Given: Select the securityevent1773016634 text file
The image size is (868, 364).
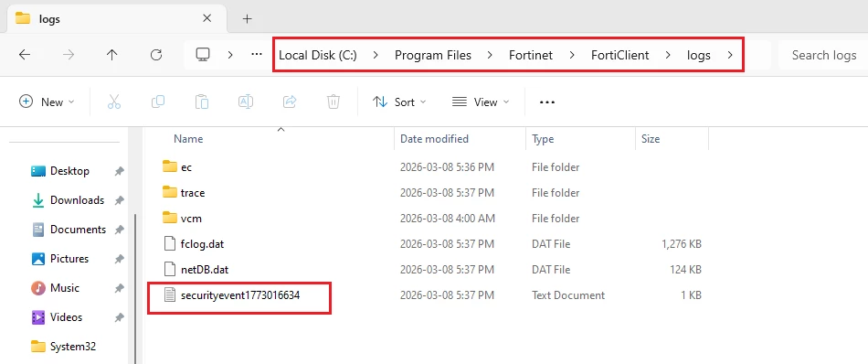Looking at the screenshot, I should (240, 295).
